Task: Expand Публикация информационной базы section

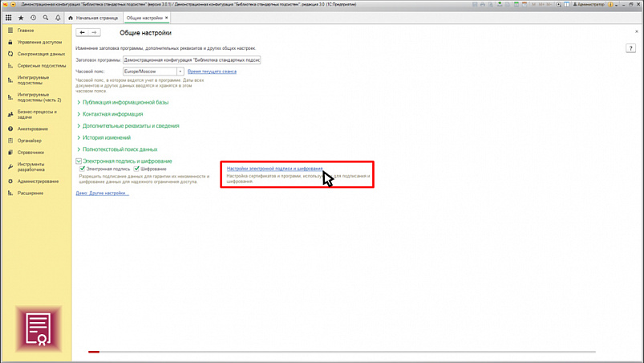Action: click(125, 103)
